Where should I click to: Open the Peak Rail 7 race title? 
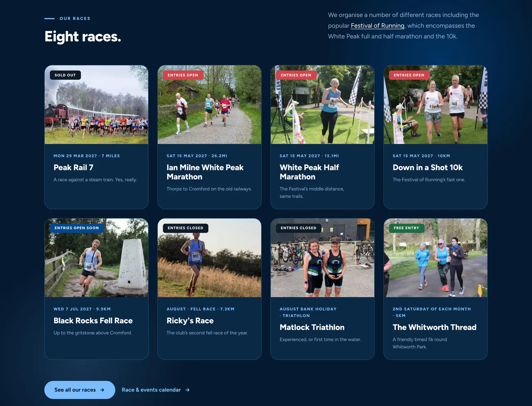[x=74, y=168]
